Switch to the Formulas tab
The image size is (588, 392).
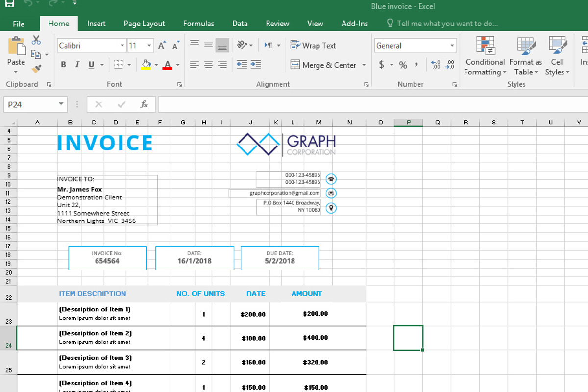tap(198, 24)
